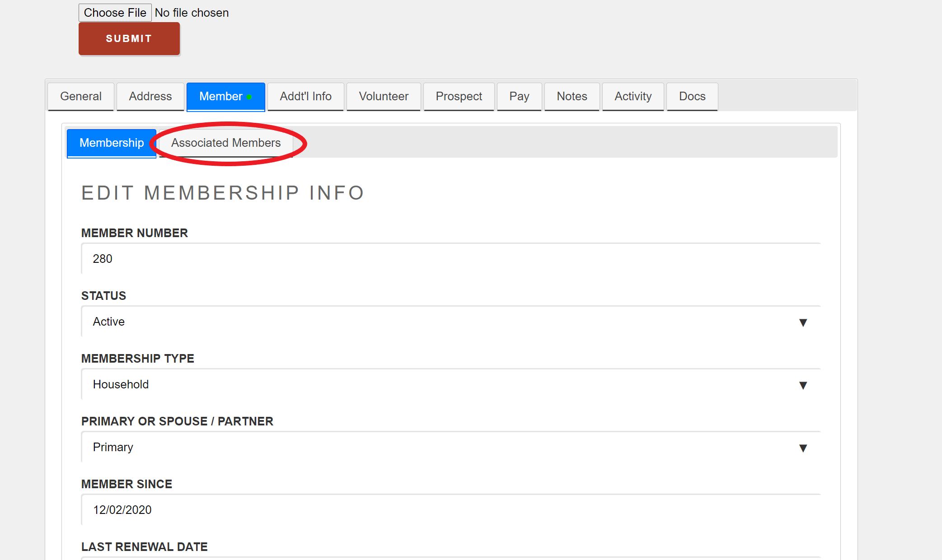The width and height of the screenshot is (942, 560).
Task: Open the Notes tab
Action: 572,96
